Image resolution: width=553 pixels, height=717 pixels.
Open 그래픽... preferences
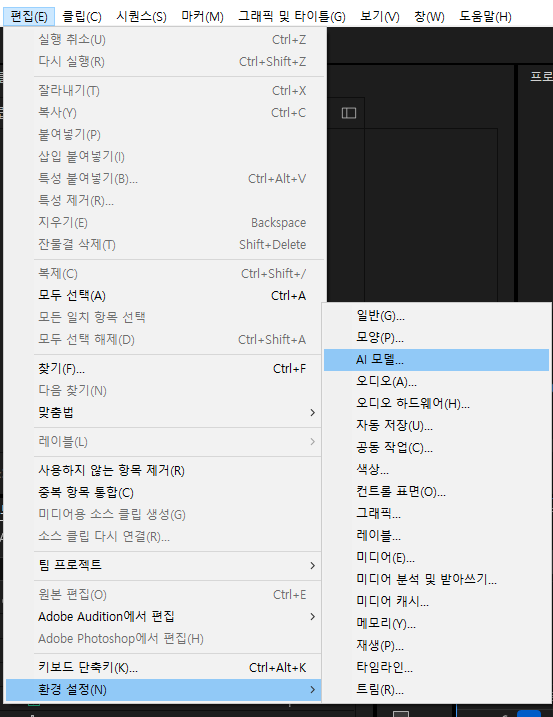pos(436,514)
